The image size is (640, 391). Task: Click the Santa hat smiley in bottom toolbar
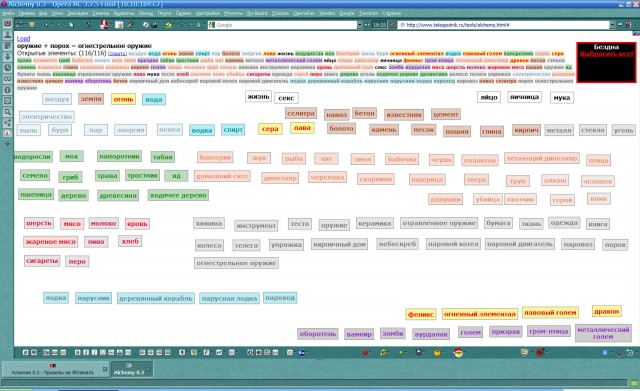pos(458,353)
